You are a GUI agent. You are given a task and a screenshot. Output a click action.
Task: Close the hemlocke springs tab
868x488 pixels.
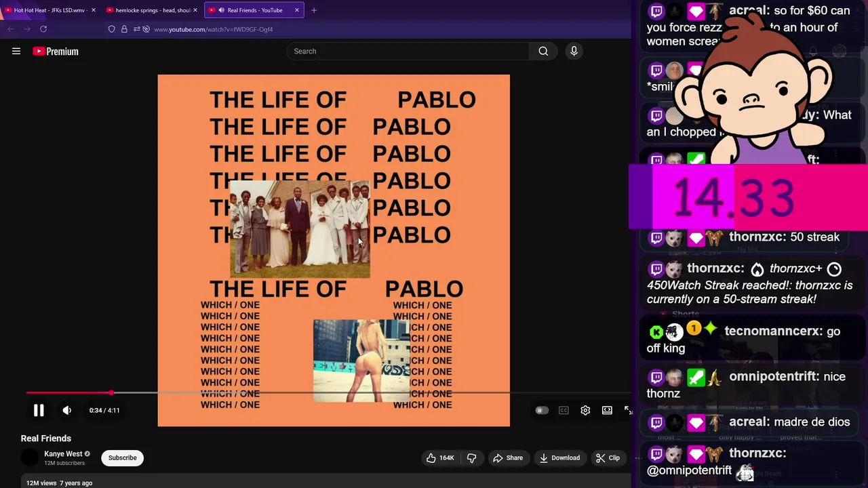[x=195, y=10]
